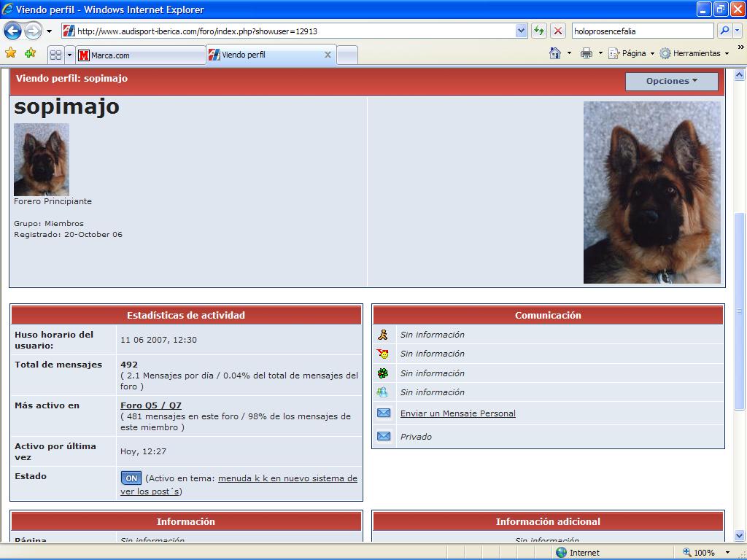Click the Internet zone globe icon

point(562,553)
